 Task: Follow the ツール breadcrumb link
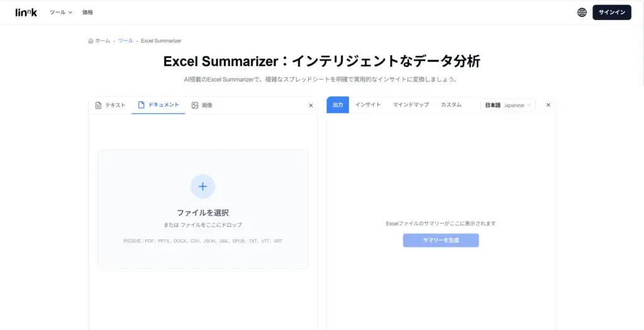point(126,41)
